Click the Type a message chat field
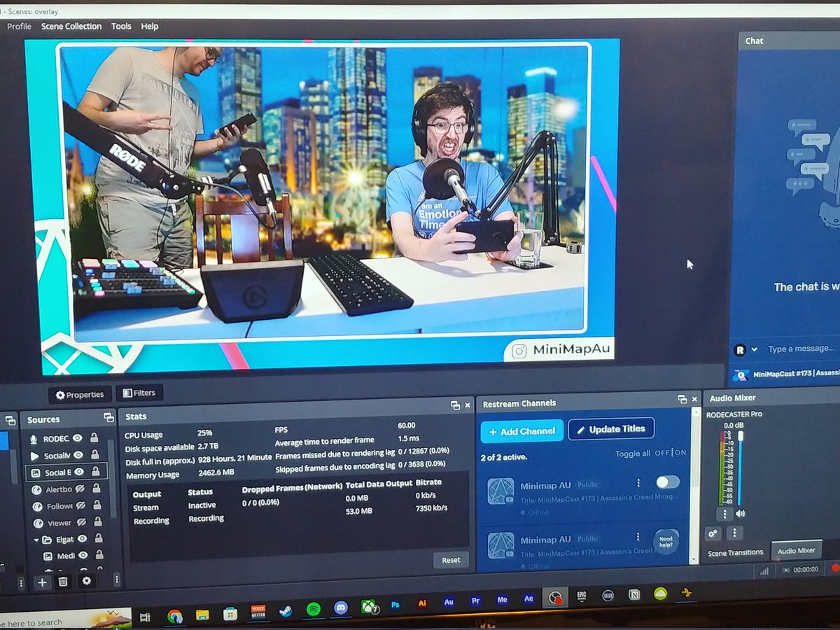This screenshot has width=840, height=630. (801, 349)
